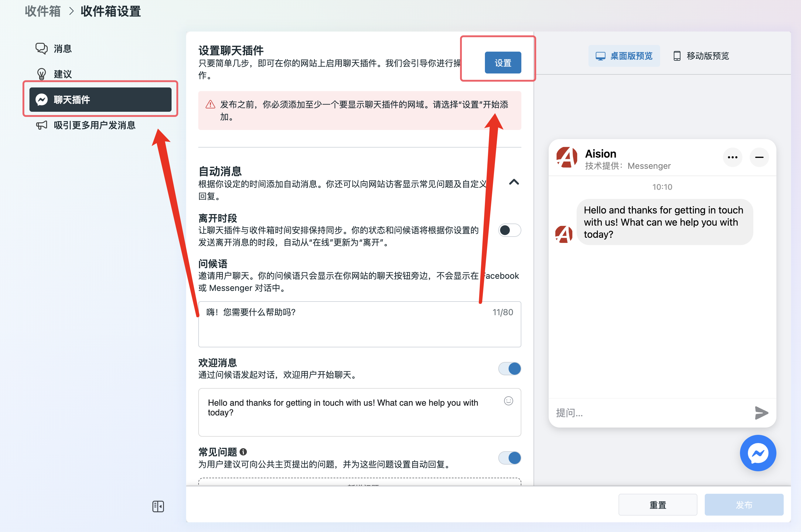The width and height of the screenshot is (801, 532).
Task: Click the 11/80 character counter
Action: pos(503,312)
